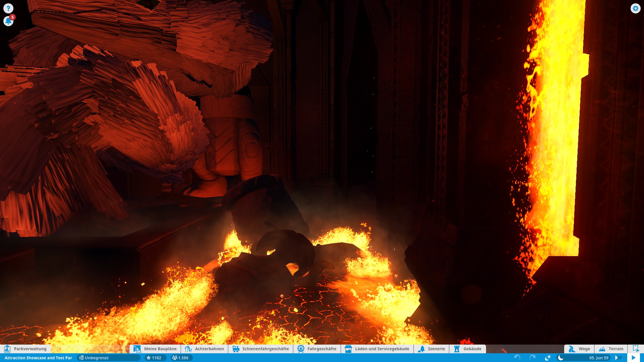Open the Schienenfahrgeschäfte tab

coord(261,349)
